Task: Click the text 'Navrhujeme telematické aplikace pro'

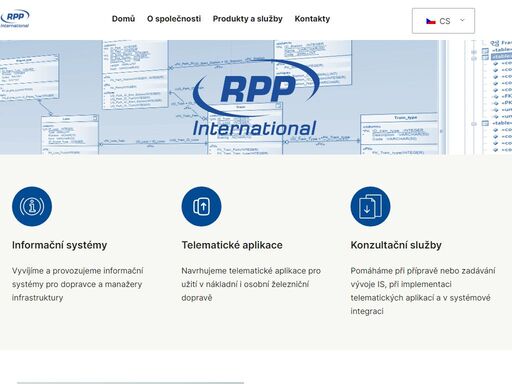Action: [251, 271]
